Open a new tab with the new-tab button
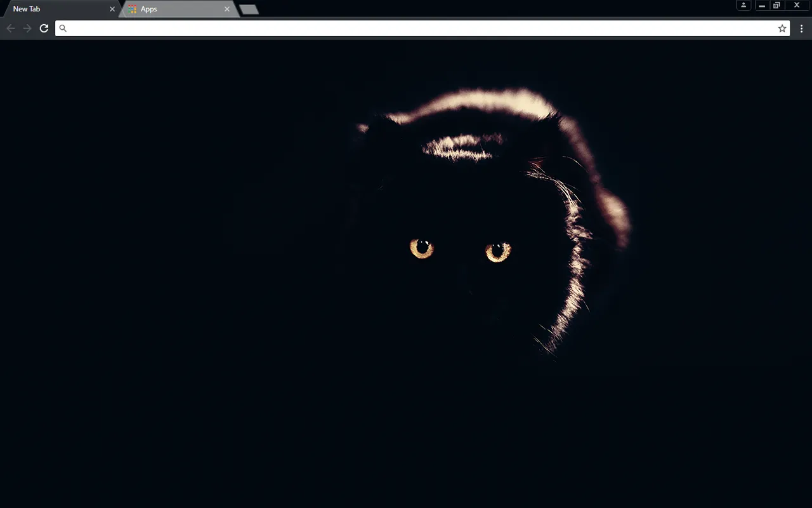The image size is (812, 508). (249, 10)
